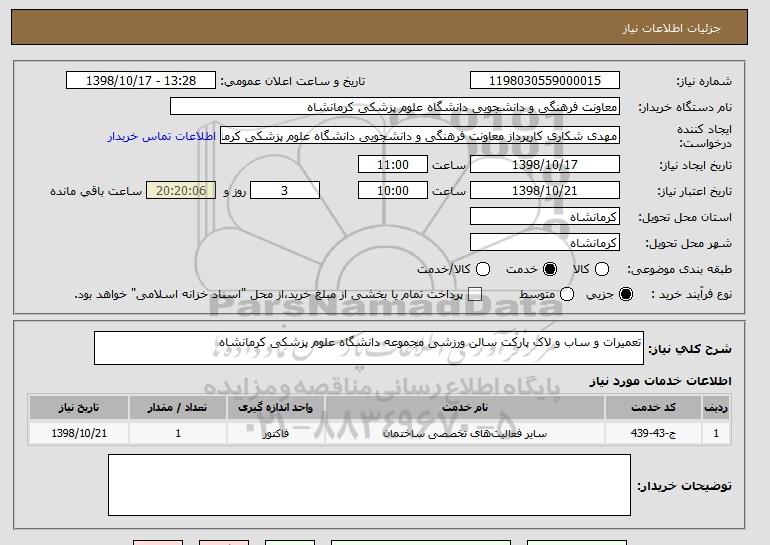The width and height of the screenshot is (770, 545).
Task: Click the واحد اندازه گیری column header
Action: 275,408
